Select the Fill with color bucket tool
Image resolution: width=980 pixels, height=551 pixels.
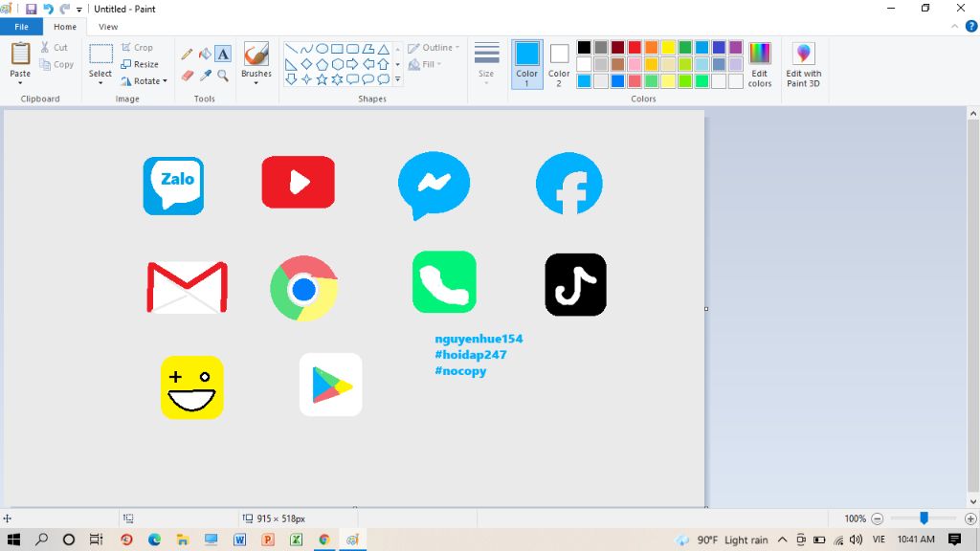click(x=205, y=55)
